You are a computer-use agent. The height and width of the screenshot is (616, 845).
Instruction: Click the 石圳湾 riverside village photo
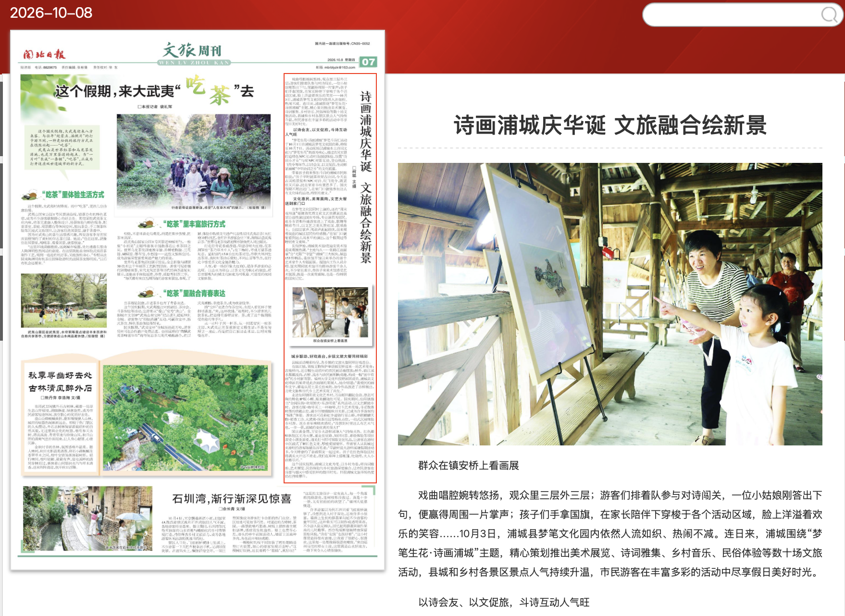point(87,518)
